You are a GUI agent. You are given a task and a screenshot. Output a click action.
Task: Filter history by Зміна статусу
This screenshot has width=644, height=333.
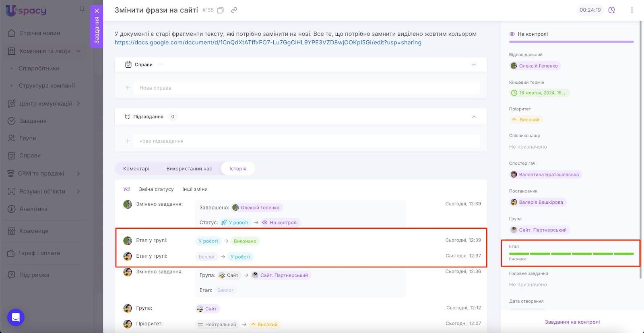pyautogui.click(x=156, y=189)
